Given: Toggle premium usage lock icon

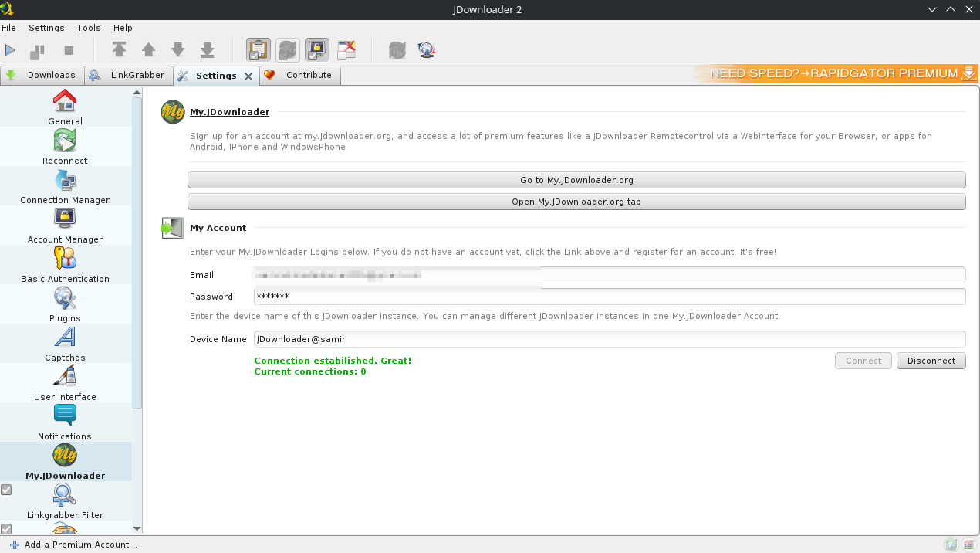Looking at the screenshot, I should [317, 50].
